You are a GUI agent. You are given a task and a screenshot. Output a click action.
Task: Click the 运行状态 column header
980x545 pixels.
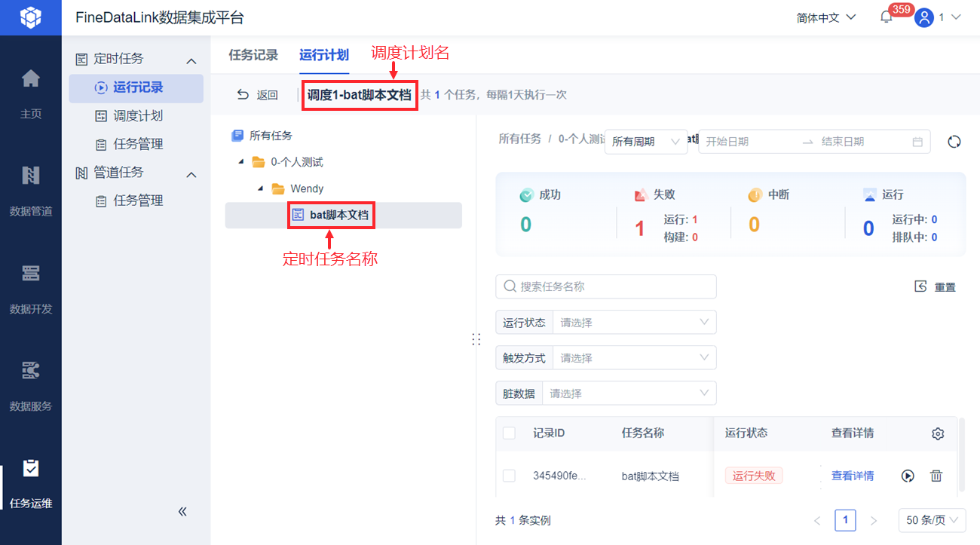746,433
